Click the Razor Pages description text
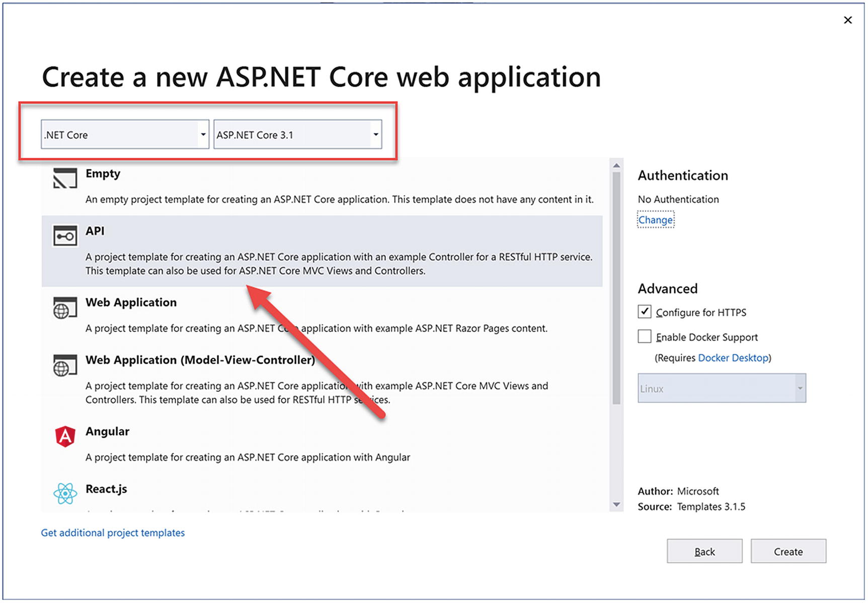 [316, 328]
